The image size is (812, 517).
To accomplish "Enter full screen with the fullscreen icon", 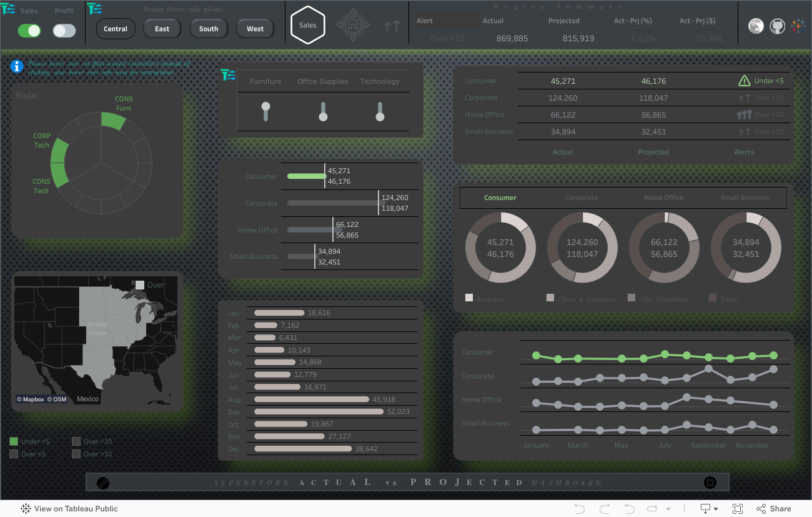I will [738, 509].
